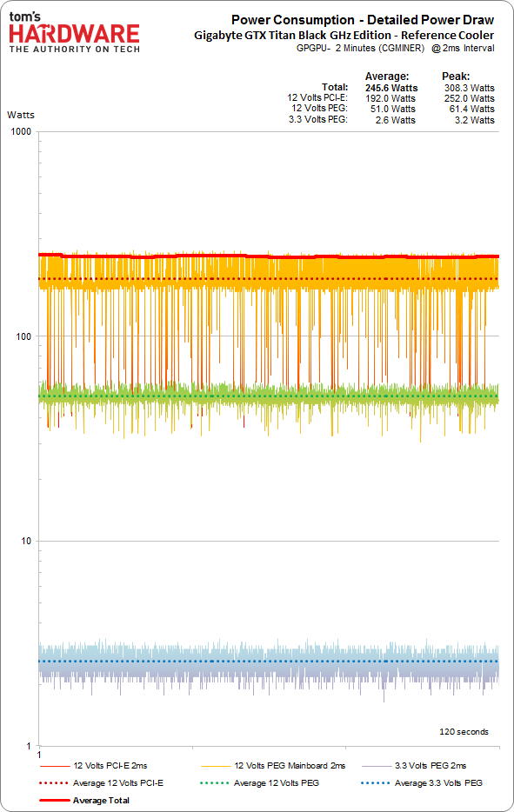Click the 'Average:' column header
514x812 pixels.
(387, 77)
